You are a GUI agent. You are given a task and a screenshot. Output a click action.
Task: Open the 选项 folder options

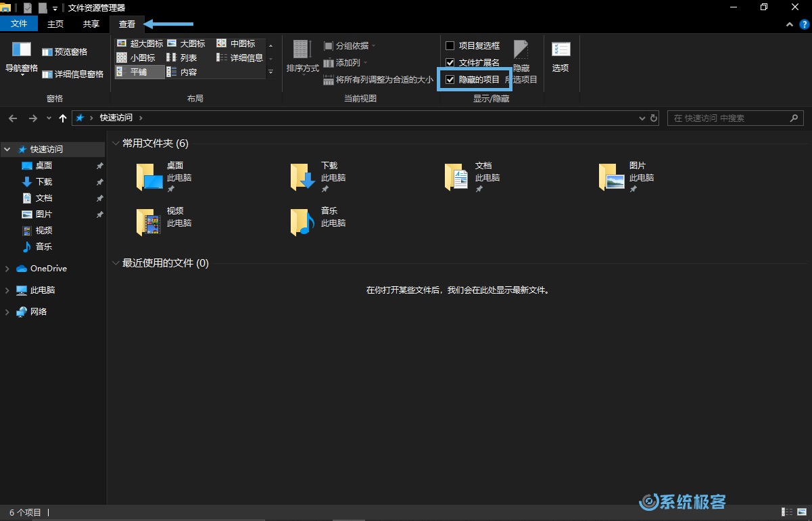click(x=560, y=58)
